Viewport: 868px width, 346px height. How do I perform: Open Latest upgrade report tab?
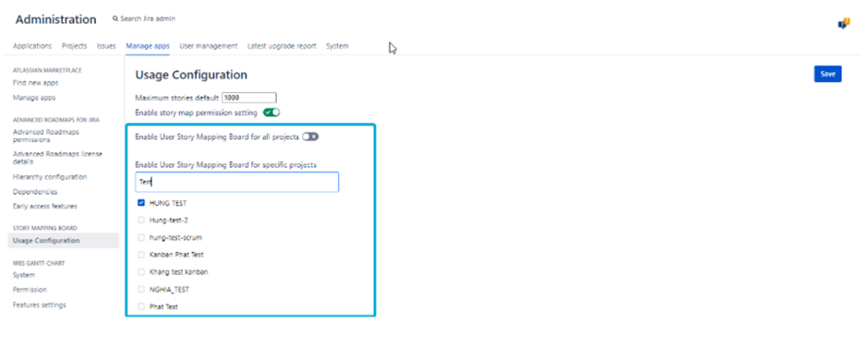pyautogui.click(x=282, y=46)
